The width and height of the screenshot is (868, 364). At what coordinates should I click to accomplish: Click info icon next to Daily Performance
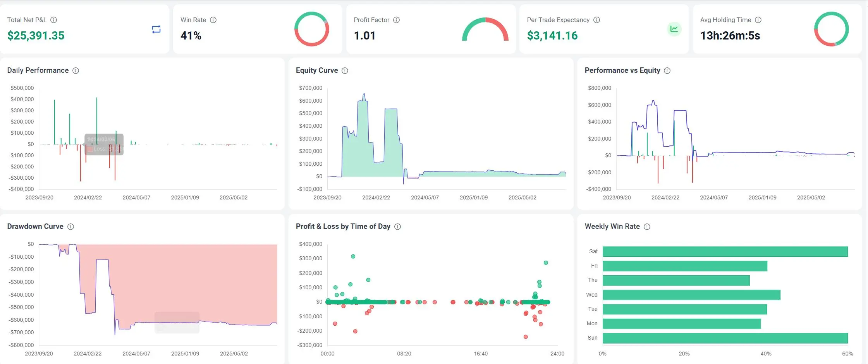(76, 70)
